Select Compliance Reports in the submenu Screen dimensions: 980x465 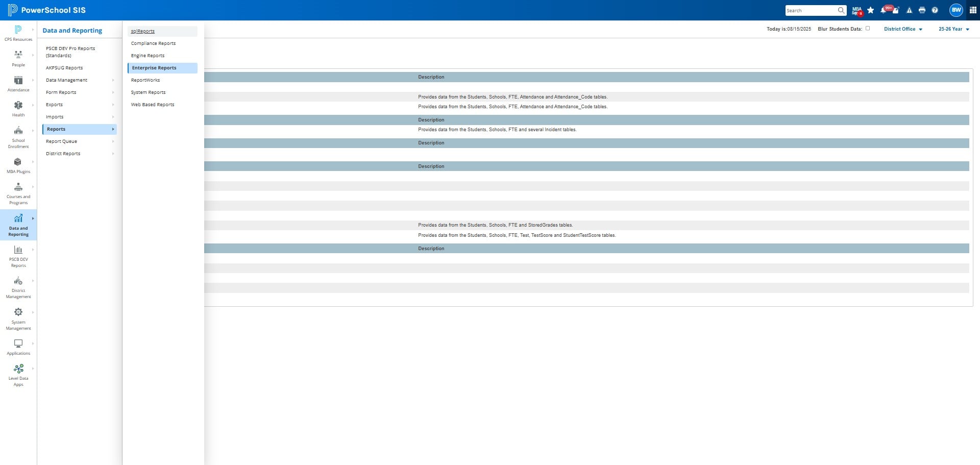tap(162, 43)
